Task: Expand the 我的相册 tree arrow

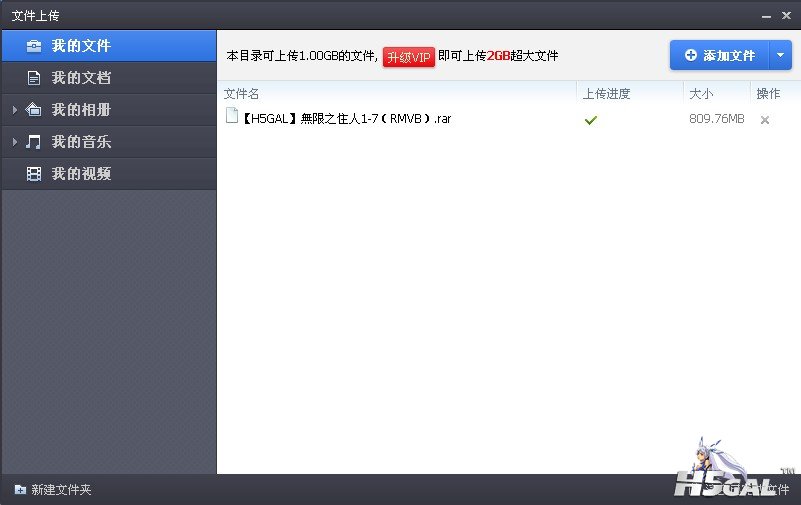Action: [x=14, y=110]
